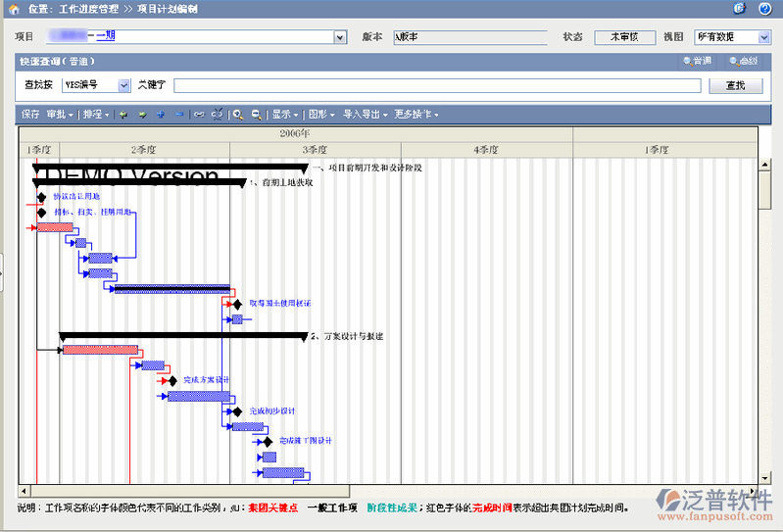Screen dimensions: 783x532
Task: Expand the 视图 所有数据 dropdown
Action: [x=764, y=37]
